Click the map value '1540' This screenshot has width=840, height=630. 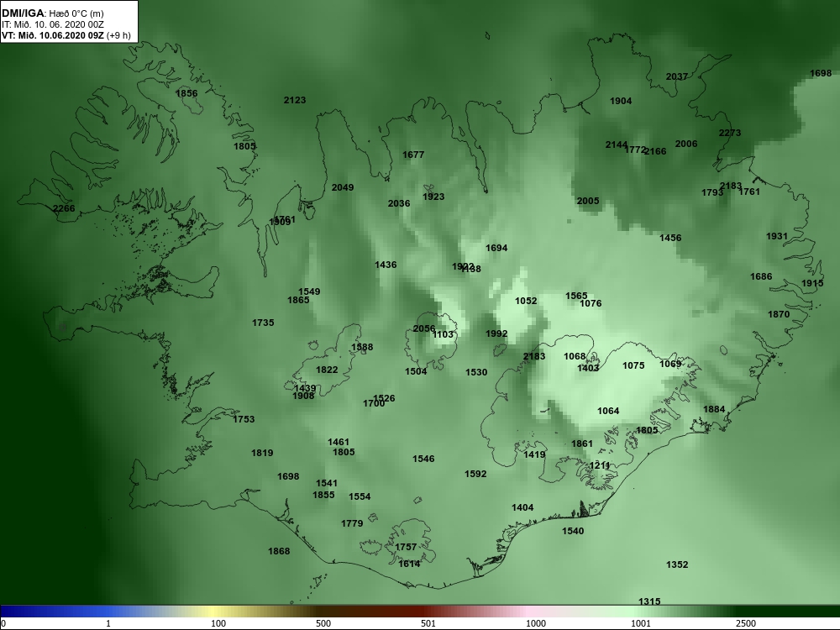coord(573,531)
